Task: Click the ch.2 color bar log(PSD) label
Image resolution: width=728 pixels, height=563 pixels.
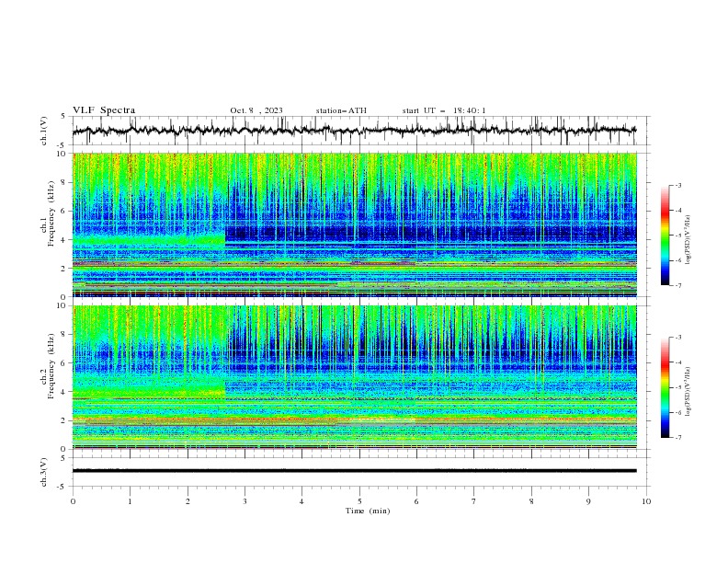Action: (x=688, y=392)
